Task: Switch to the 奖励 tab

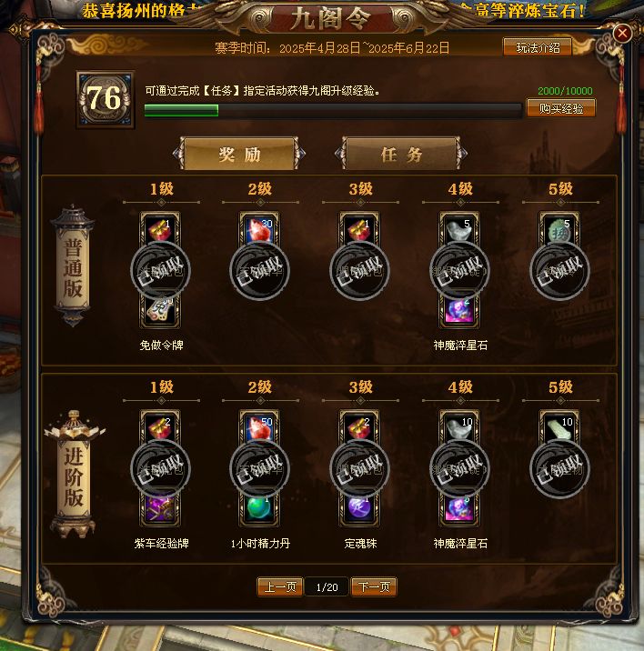Action: coord(239,154)
